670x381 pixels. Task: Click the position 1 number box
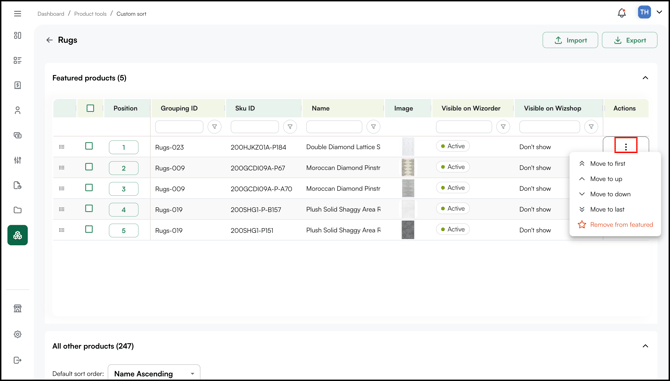click(x=123, y=147)
